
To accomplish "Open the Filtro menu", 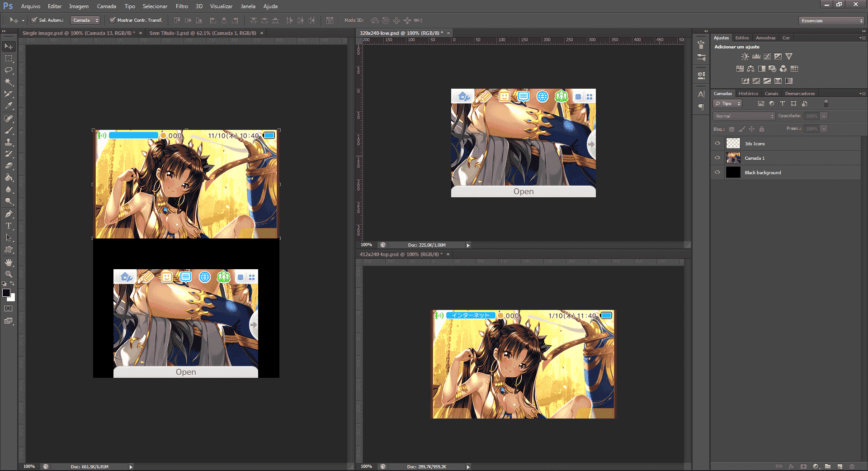I will (x=182, y=6).
